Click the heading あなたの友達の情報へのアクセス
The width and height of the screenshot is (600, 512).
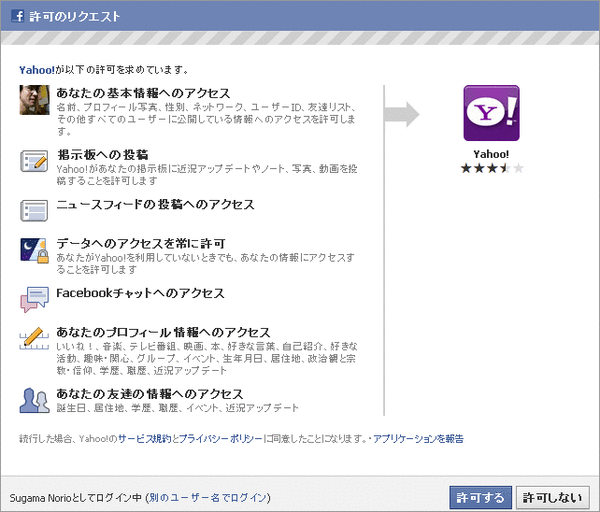pos(150,394)
